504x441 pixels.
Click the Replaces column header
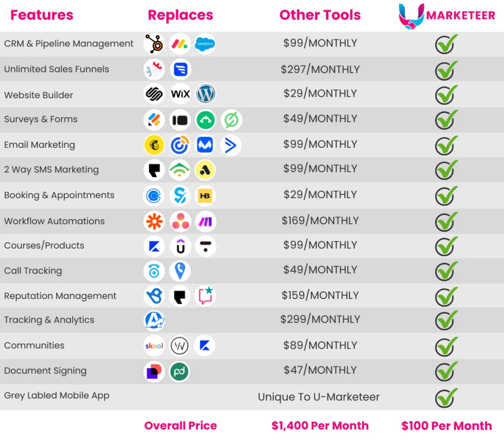pyautogui.click(x=181, y=15)
